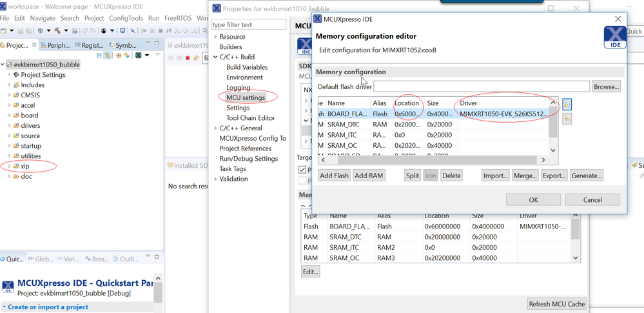The width and height of the screenshot is (644, 313).
Task: Click the Refresh MCU Cache button
Action: 556,304
